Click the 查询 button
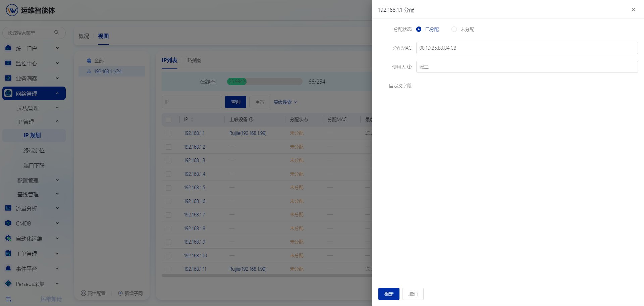This screenshot has height=306, width=644. (235, 102)
